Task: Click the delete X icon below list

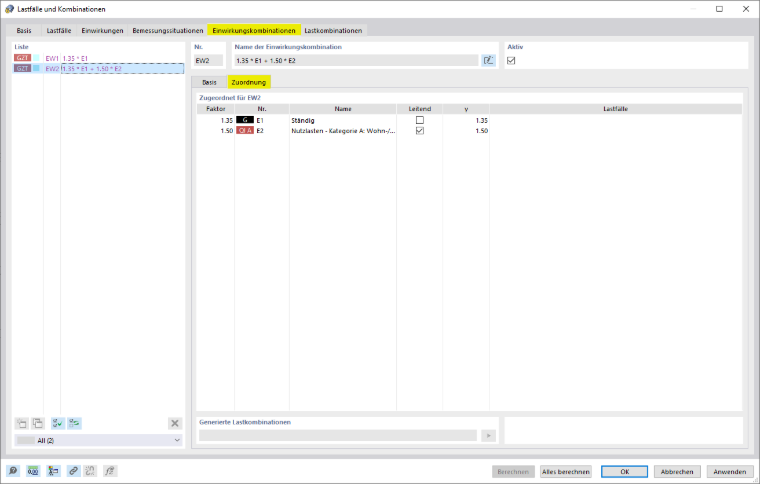Action: [x=175, y=423]
